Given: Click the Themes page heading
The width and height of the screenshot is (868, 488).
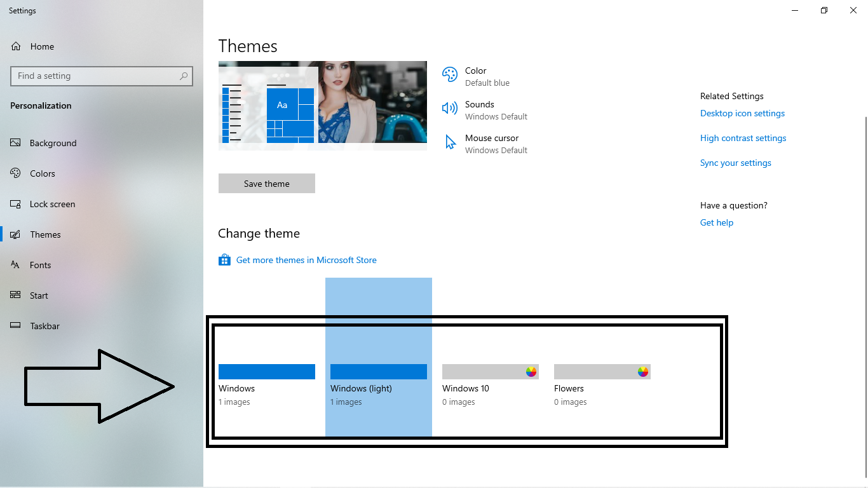Looking at the screenshot, I should click(248, 46).
